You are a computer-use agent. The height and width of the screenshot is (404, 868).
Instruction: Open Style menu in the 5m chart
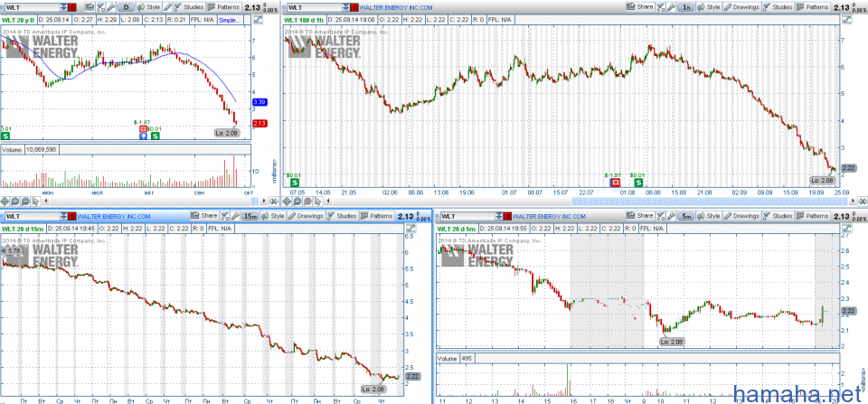[x=709, y=216]
